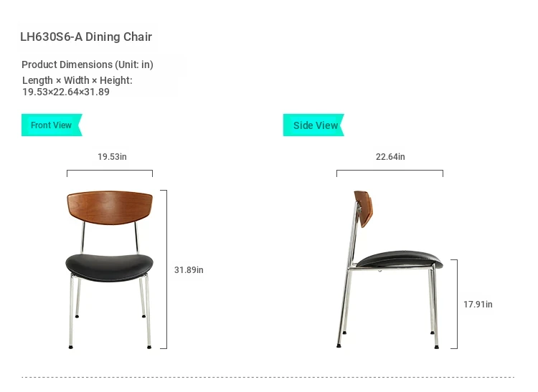538x392 pixels.
Task: Click the Front View teal banner
Action: tap(52, 125)
